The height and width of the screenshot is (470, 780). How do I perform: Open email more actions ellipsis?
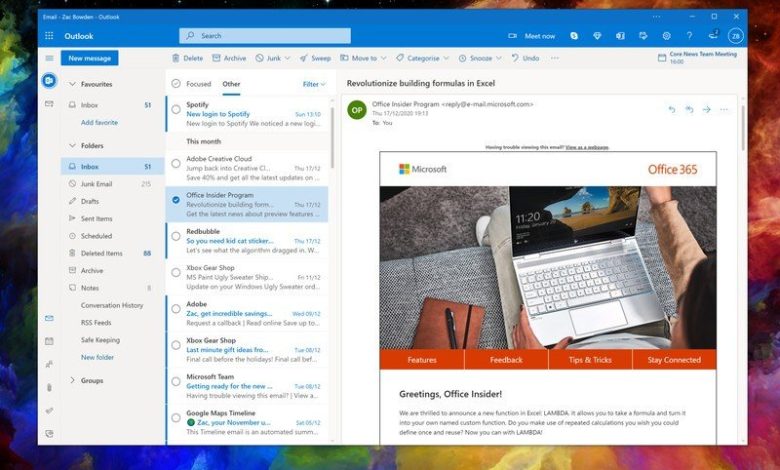coord(724,109)
